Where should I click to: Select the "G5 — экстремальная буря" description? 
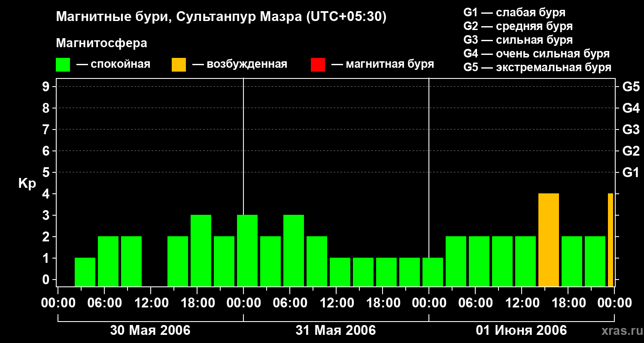coord(538,67)
